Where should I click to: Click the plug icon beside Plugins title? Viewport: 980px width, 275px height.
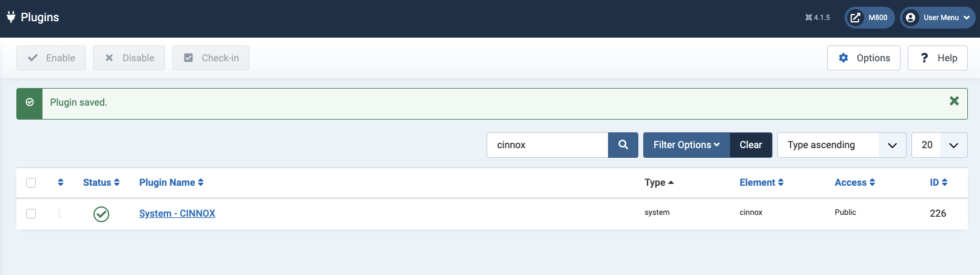[11, 17]
